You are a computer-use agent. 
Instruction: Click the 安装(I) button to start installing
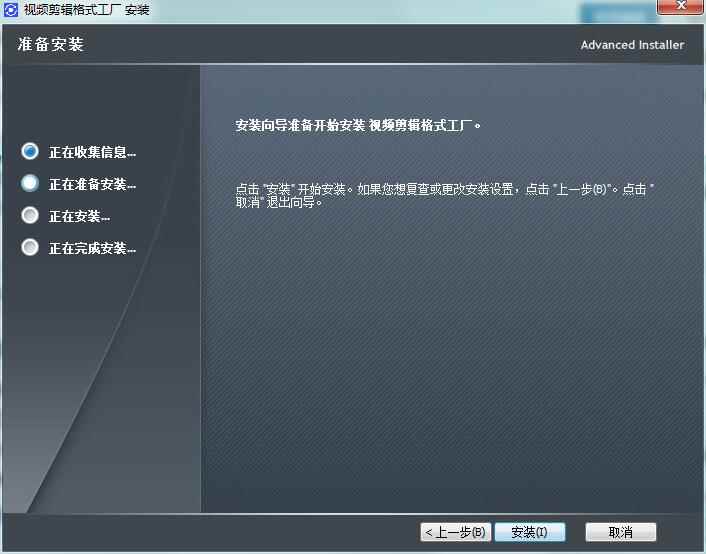coord(530,532)
